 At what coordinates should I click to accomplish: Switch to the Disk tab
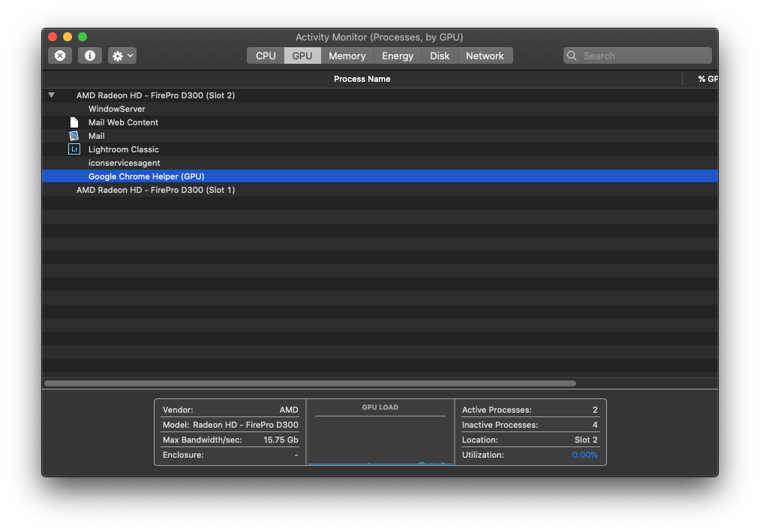point(440,56)
